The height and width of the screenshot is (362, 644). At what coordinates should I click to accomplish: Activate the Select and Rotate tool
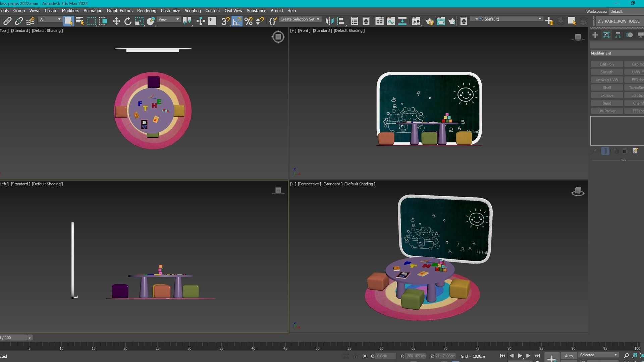127,21
